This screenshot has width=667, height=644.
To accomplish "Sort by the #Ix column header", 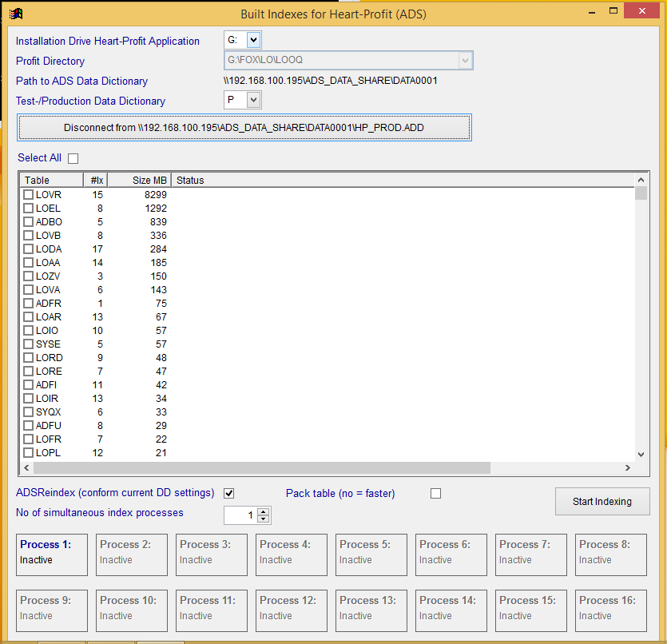I will (x=95, y=181).
